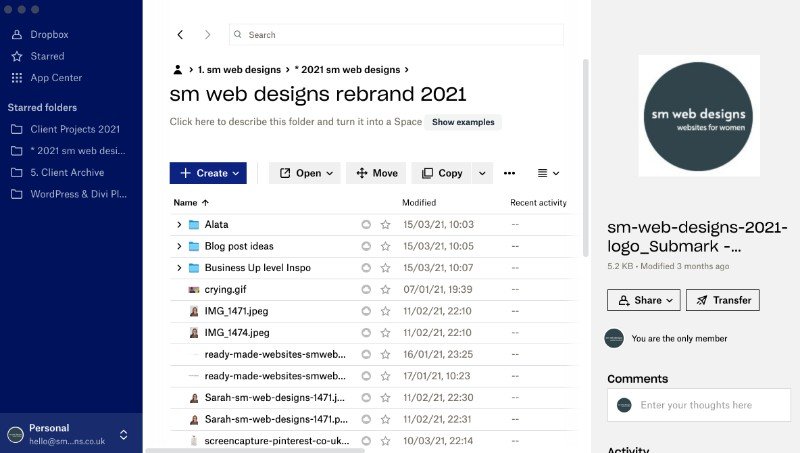Click sync status icon for crying.gif
Screen dimensions: 800x453
click(366, 289)
